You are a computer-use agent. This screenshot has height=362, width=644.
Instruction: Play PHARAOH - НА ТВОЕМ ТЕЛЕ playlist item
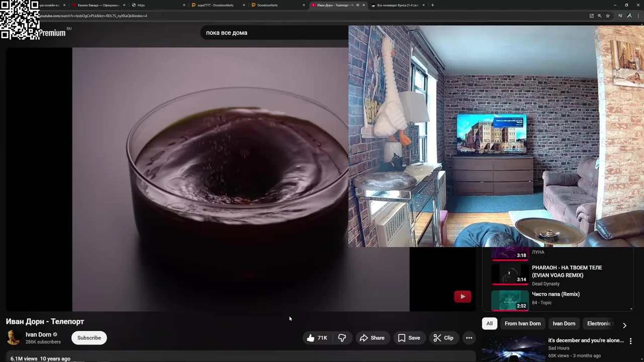[567, 271]
